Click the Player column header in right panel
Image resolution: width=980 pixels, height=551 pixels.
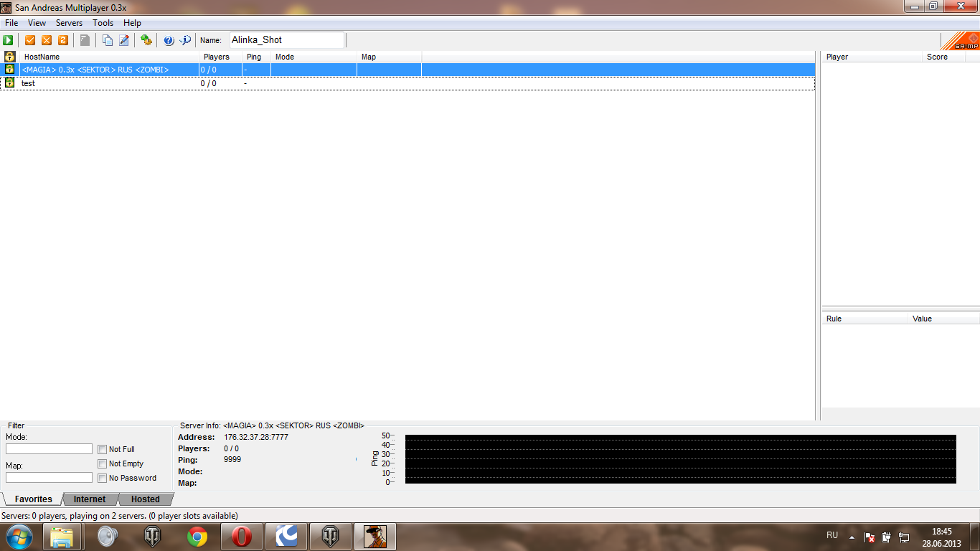pos(872,57)
